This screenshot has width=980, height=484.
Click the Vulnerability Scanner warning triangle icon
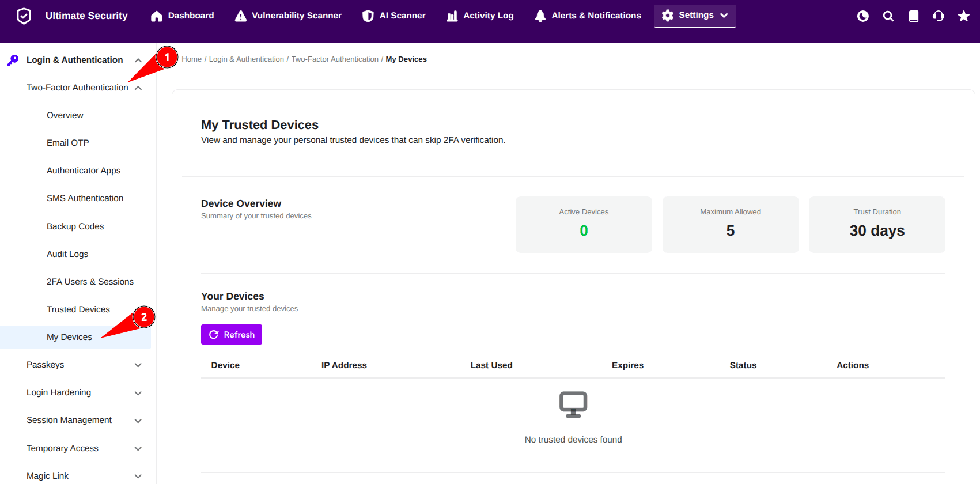pos(241,16)
